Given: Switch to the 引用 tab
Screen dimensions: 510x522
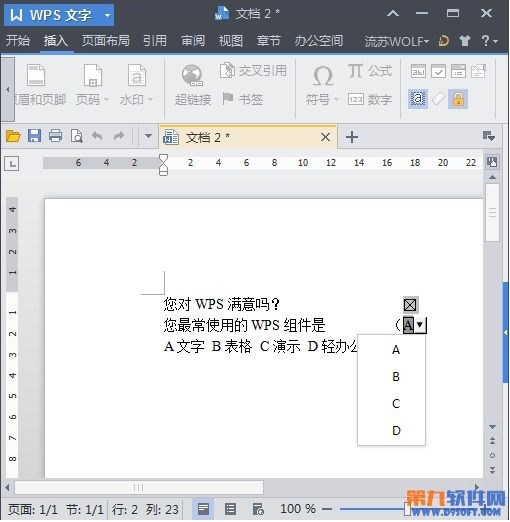Looking at the screenshot, I should click(155, 41).
